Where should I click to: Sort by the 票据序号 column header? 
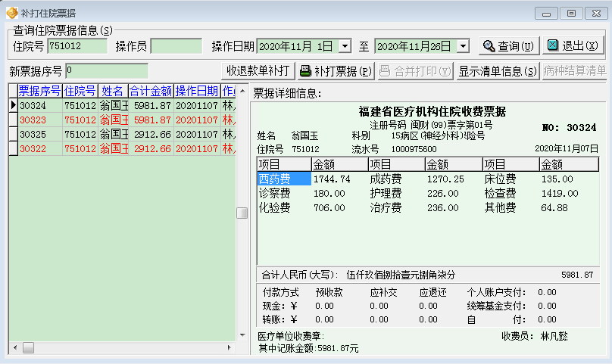tap(40, 91)
